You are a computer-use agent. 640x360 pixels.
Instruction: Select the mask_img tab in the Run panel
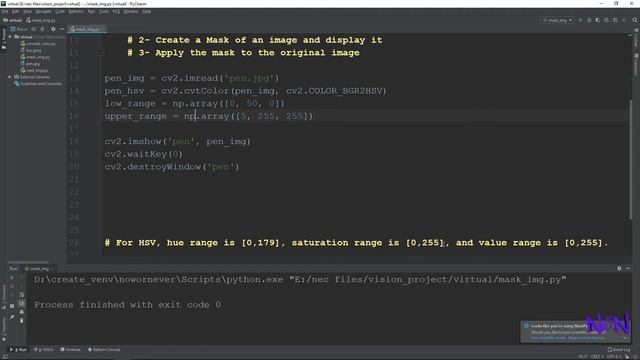[39, 268]
